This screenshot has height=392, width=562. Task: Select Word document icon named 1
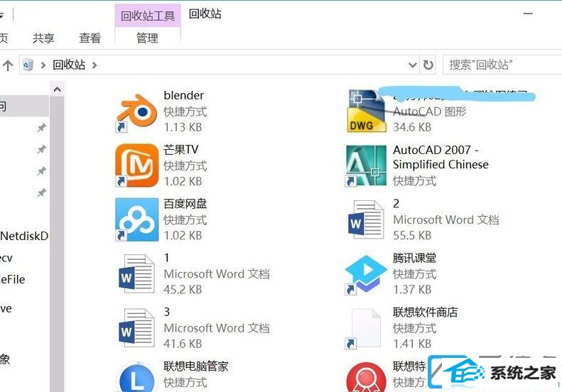(136, 273)
